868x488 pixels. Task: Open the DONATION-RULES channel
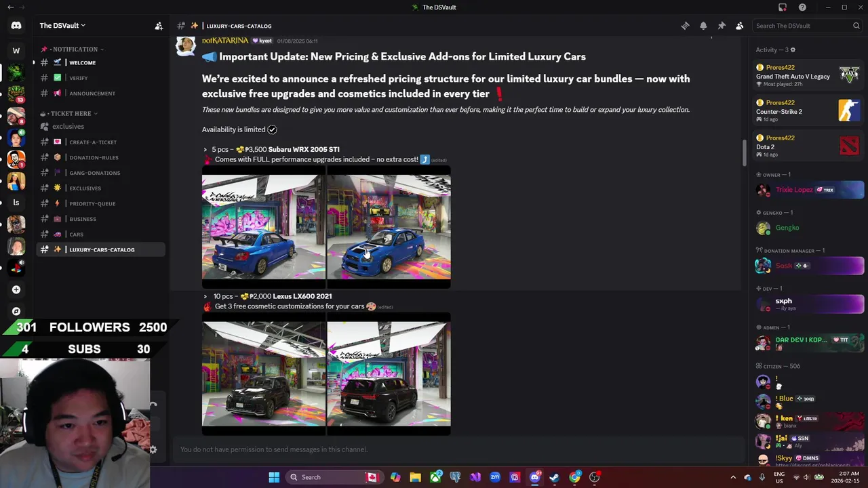[x=100, y=157]
